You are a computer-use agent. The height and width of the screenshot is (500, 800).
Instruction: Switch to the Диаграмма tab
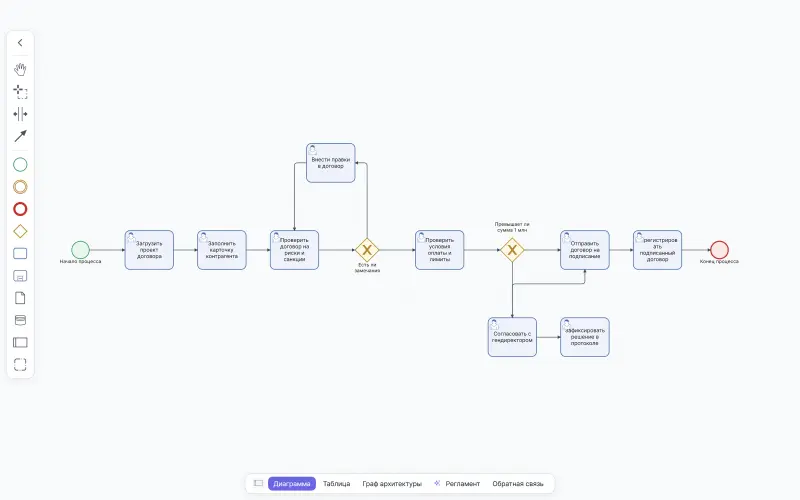[291, 484]
